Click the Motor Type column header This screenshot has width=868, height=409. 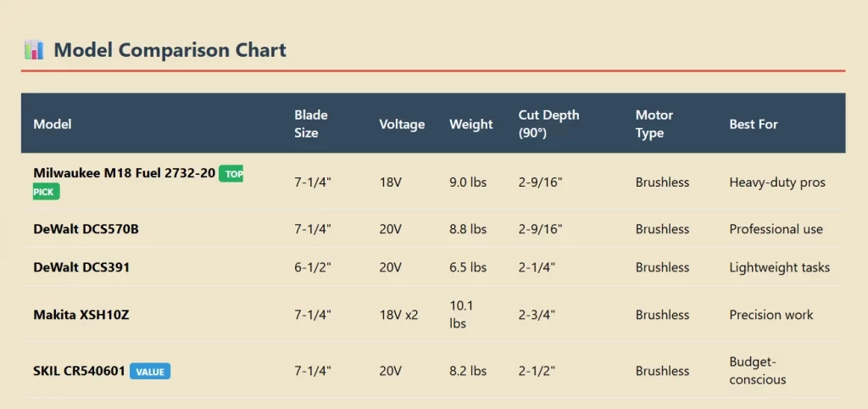pos(654,124)
